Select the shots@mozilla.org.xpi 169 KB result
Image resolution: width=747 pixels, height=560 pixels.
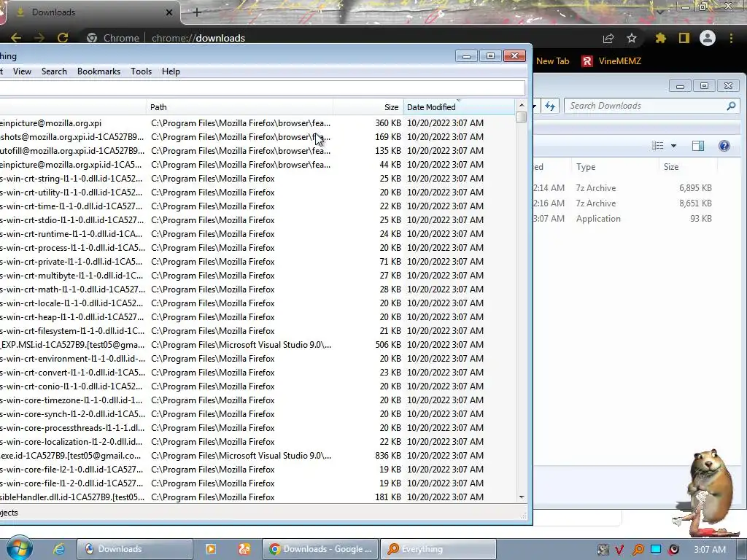pos(258,136)
